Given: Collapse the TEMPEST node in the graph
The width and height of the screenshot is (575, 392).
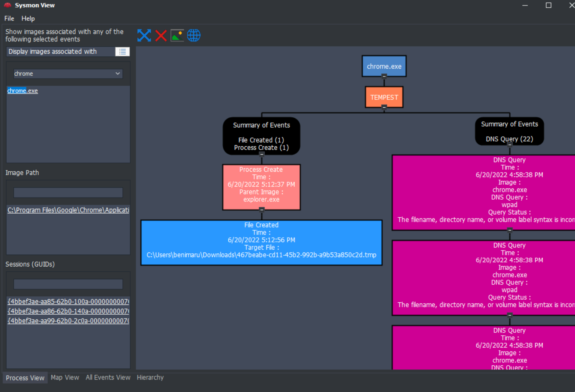Looking at the screenshot, I should point(384,107).
